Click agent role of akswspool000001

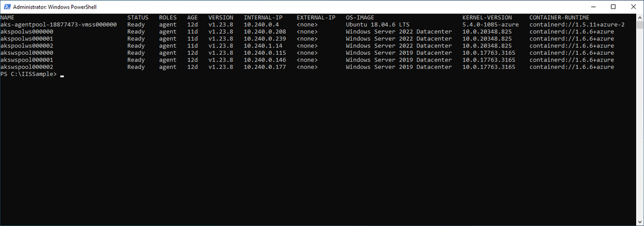(168, 60)
